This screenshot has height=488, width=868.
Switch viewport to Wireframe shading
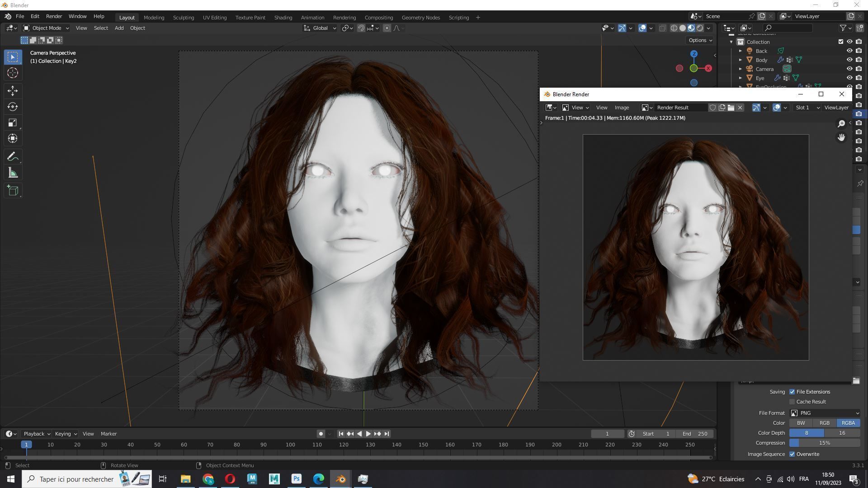pyautogui.click(x=674, y=28)
